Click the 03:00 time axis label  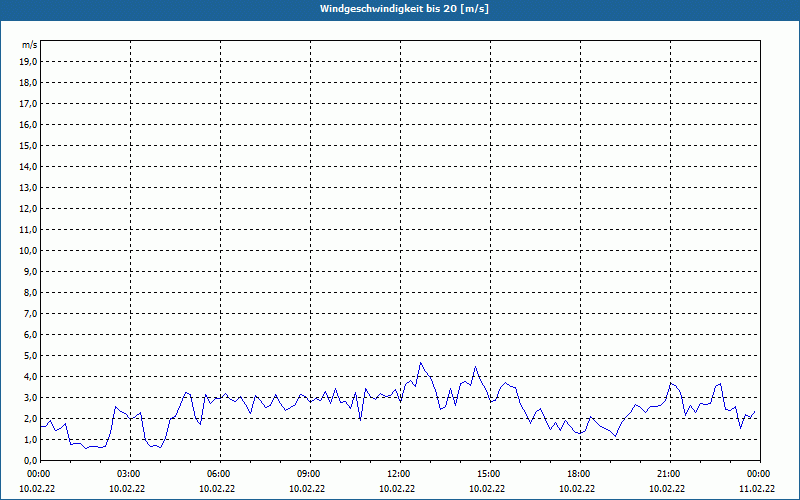coord(131,474)
